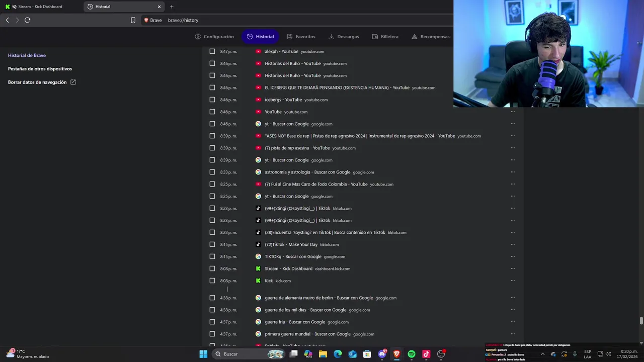The image size is (644, 362).
Task: Click the microphone icon in system tray
Action: tap(575, 354)
